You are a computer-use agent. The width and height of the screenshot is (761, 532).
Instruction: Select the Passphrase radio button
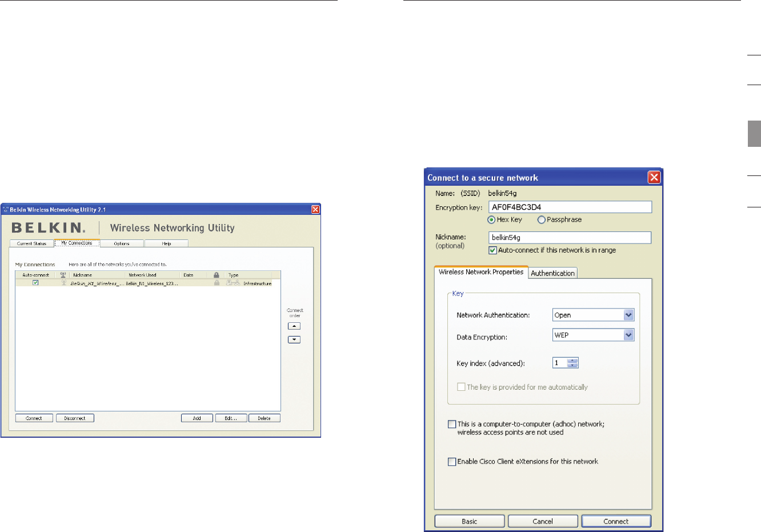541,220
